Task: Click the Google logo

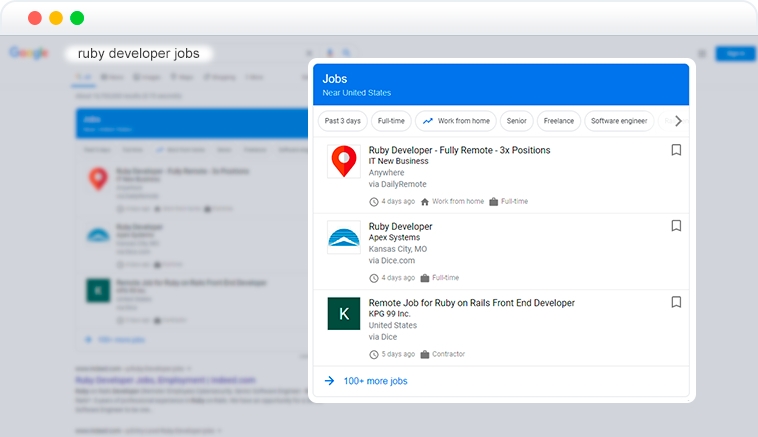Action: [29, 53]
